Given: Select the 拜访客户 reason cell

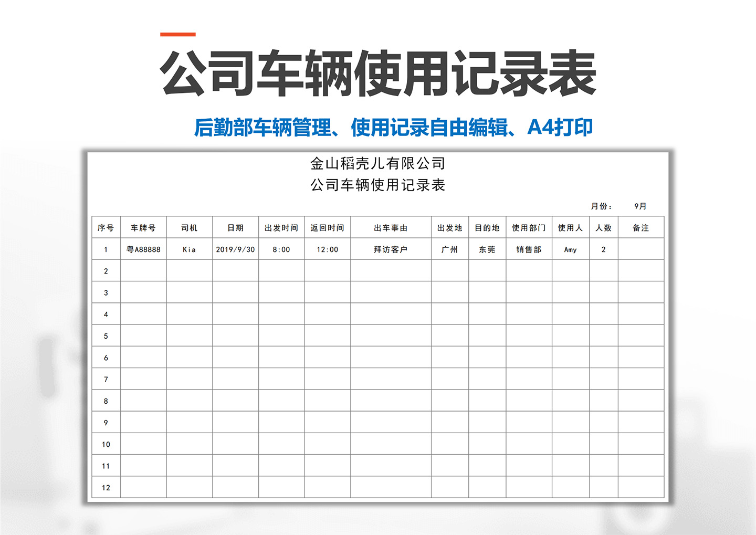Looking at the screenshot, I should coord(390,249).
